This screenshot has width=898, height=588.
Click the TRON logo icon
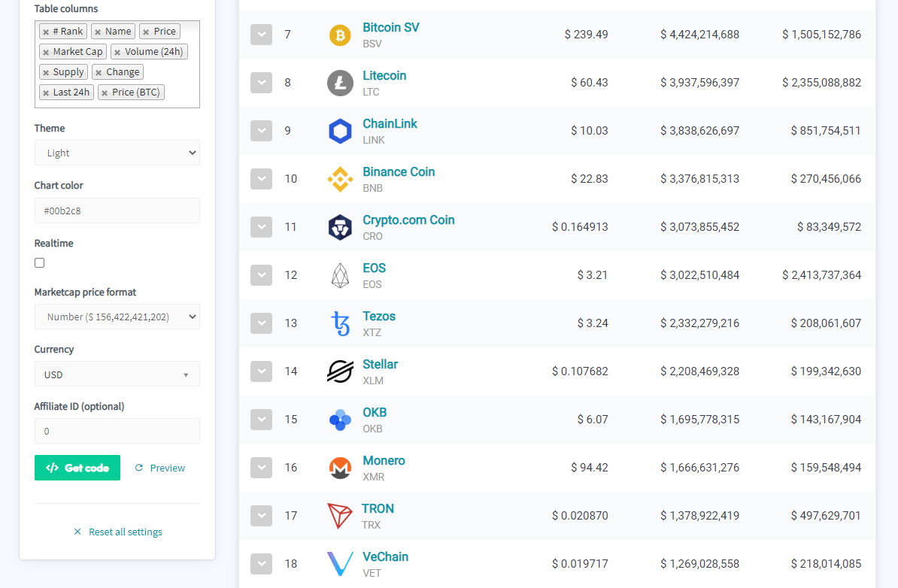[339, 516]
